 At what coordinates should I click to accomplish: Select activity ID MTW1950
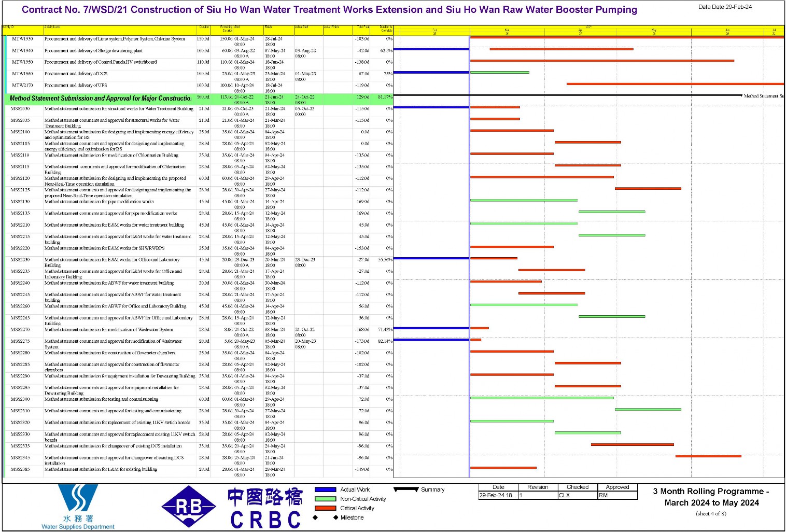pos(22,62)
